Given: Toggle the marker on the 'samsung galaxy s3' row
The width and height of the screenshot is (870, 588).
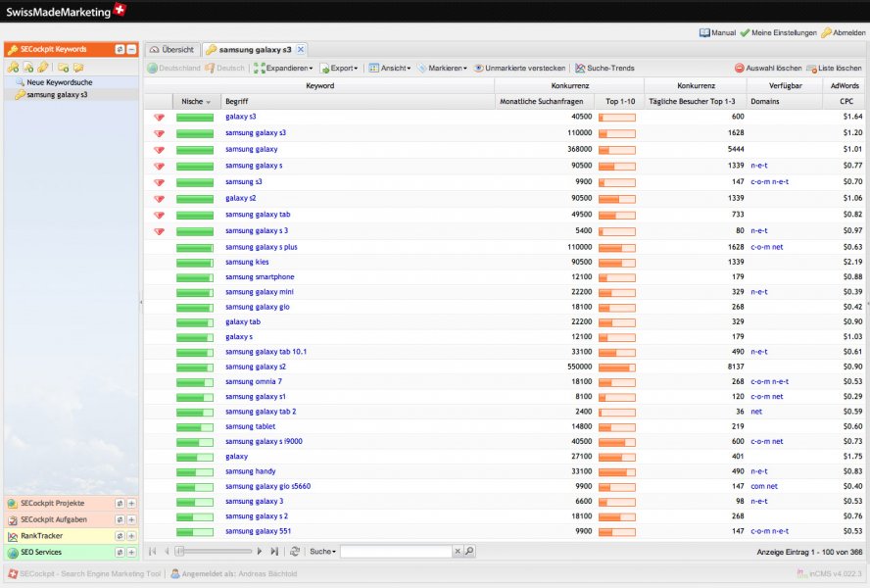Looking at the screenshot, I should point(160,133).
